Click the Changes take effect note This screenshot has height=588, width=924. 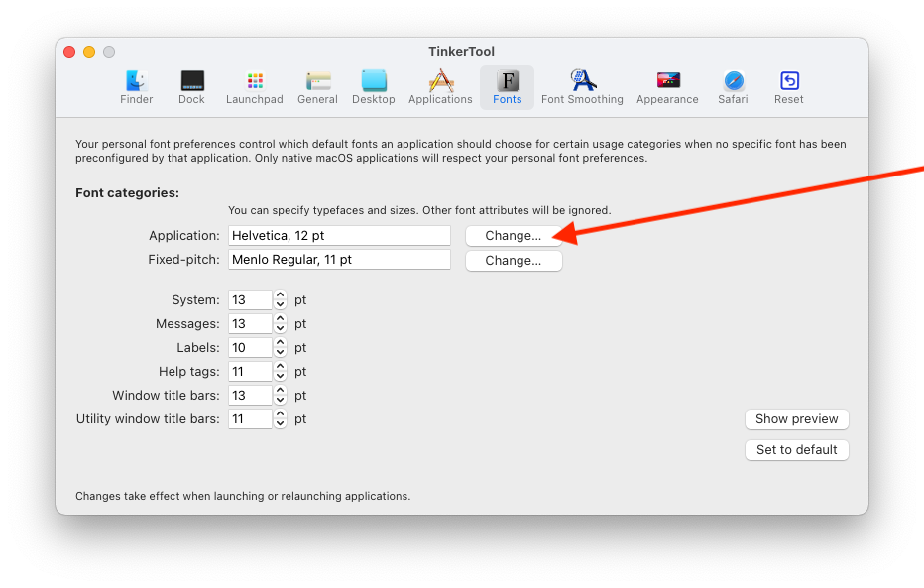pyautogui.click(x=243, y=496)
